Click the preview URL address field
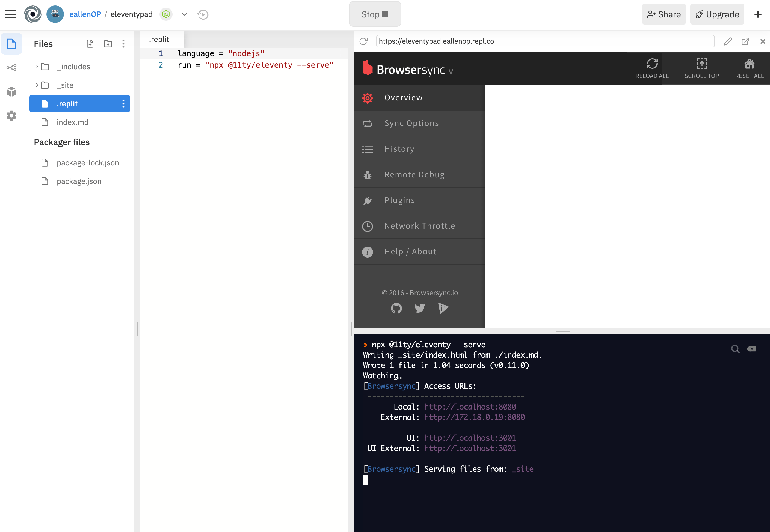 pyautogui.click(x=545, y=41)
